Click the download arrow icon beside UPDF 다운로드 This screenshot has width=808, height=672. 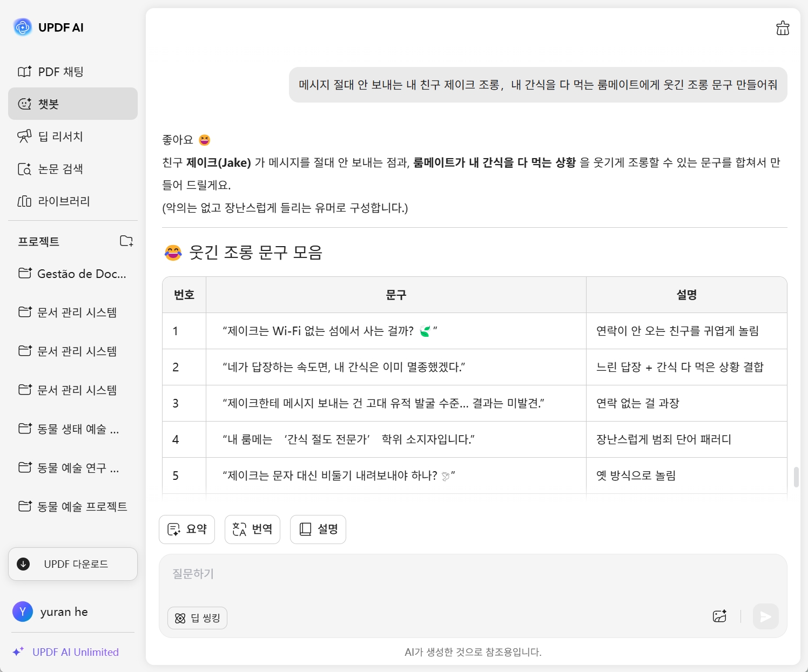pos(23,564)
